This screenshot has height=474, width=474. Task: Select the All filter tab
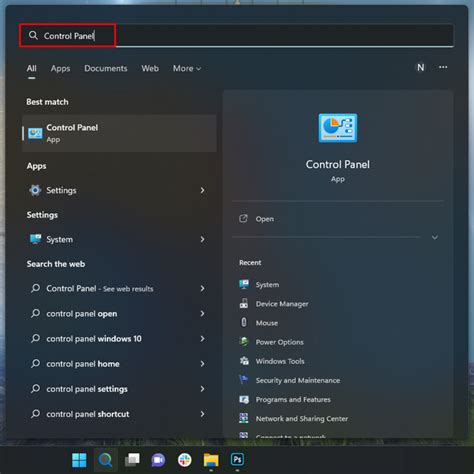coord(31,68)
